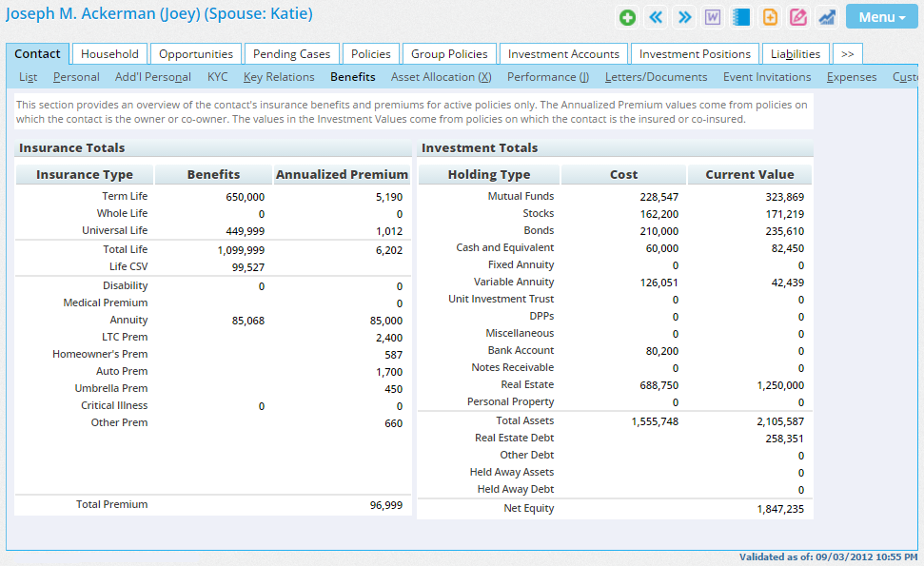Expand more tabs with the >> tab
Screen dimensions: 924x566
(848, 54)
